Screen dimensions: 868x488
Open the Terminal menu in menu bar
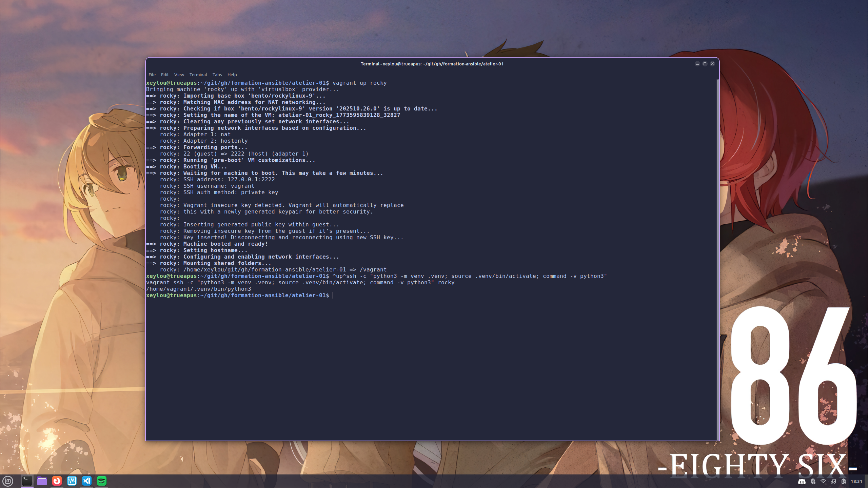[198, 75]
